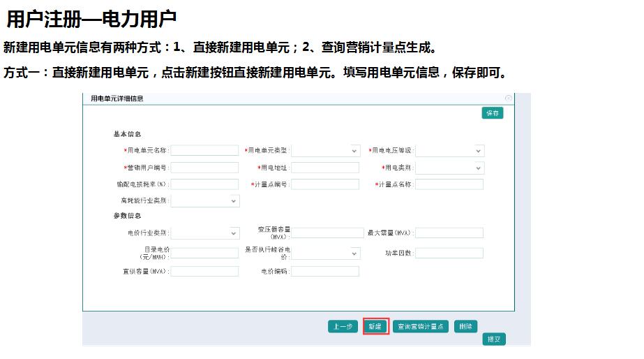The image size is (644, 359).
Task: Focus the 用电单元名称 input field
Action: click(x=204, y=150)
